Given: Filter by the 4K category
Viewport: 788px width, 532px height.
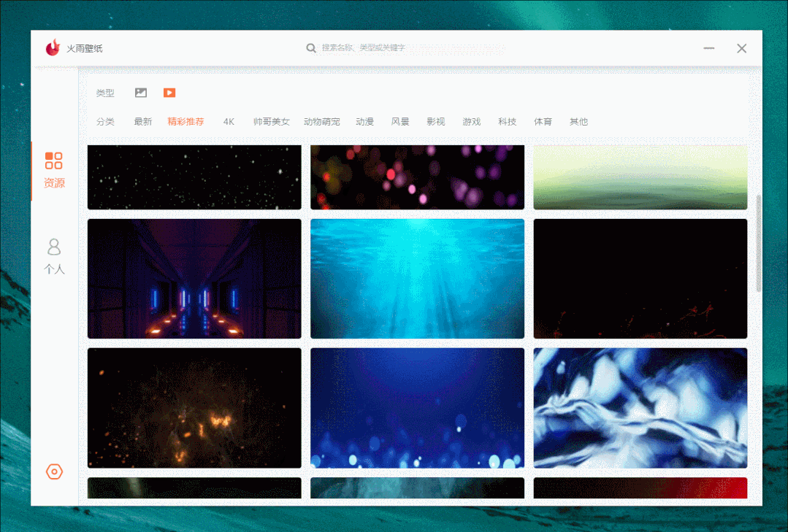Looking at the screenshot, I should point(229,122).
